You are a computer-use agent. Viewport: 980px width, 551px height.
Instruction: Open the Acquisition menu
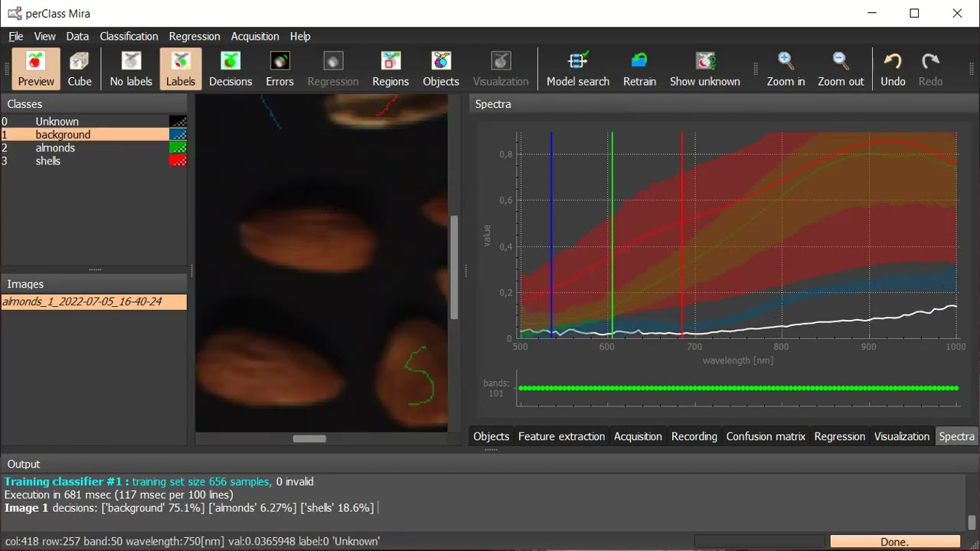255,36
